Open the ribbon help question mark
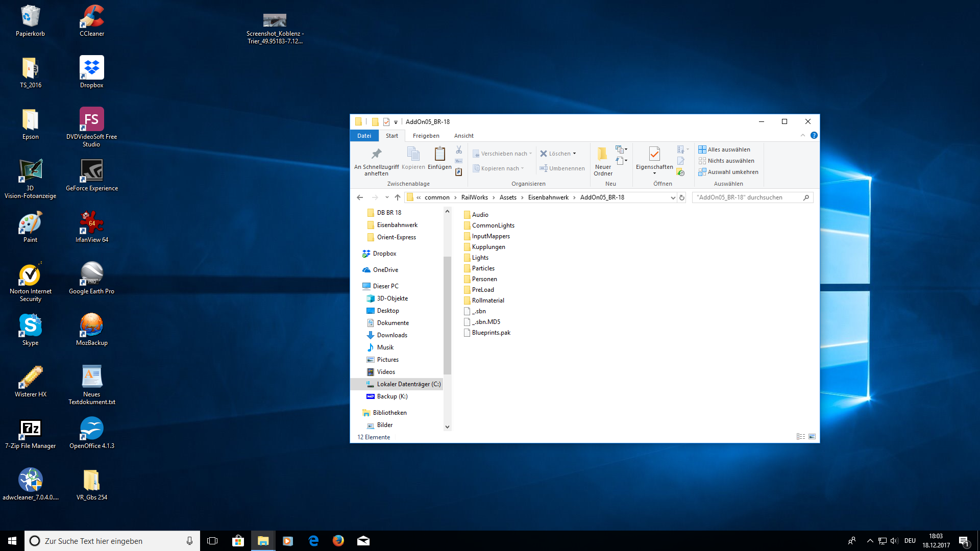This screenshot has width=980, height=551. point(814,135)
